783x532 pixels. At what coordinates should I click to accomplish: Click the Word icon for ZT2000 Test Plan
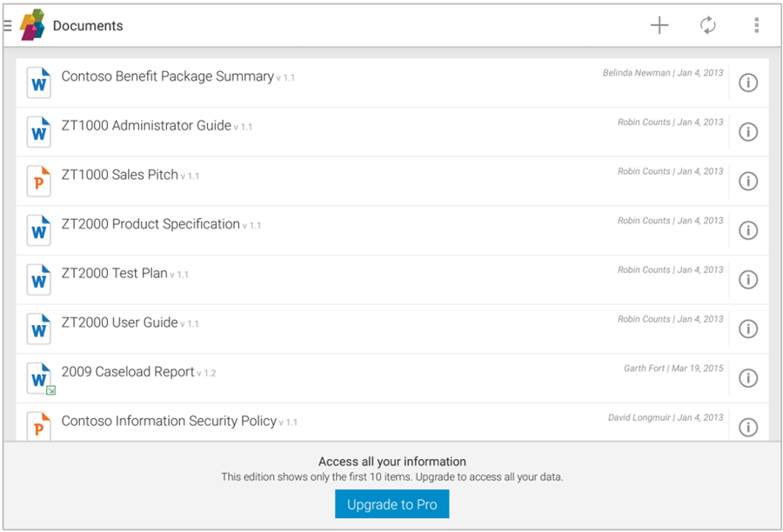coord(39,280)
